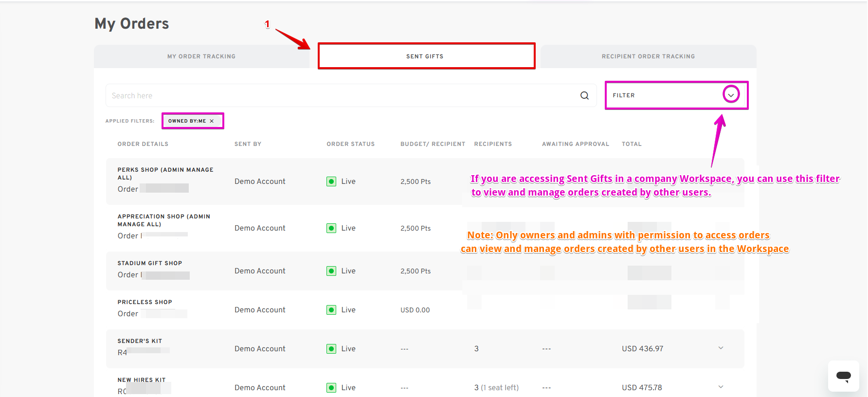Image resolution: width=868 pixels, height=397 pixels.
Task: Select the Sent Gifts tab
Action: point(425,56)
